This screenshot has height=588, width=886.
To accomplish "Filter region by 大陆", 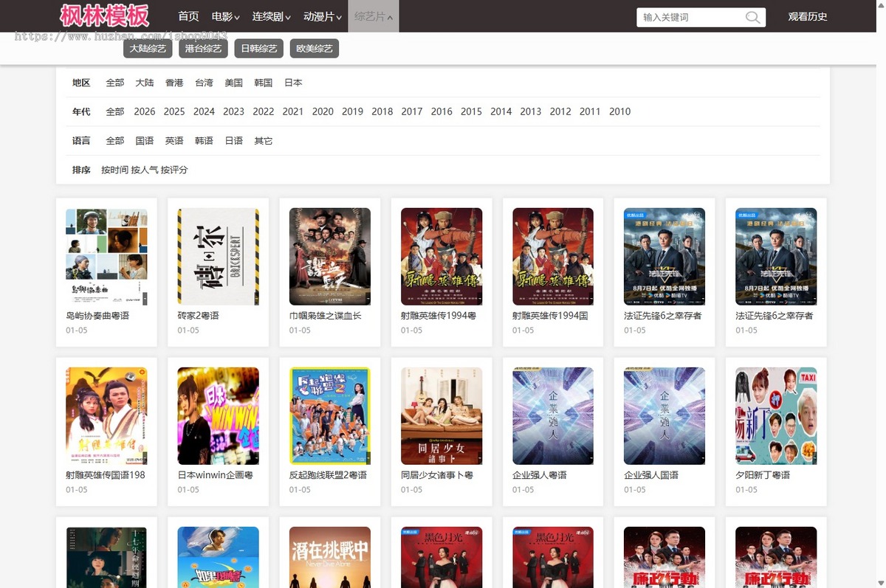I will (x=145, y=83).
